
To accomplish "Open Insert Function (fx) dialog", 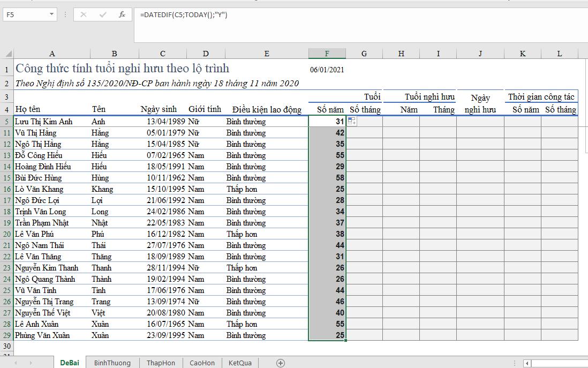I will click(x=122, y=14).
